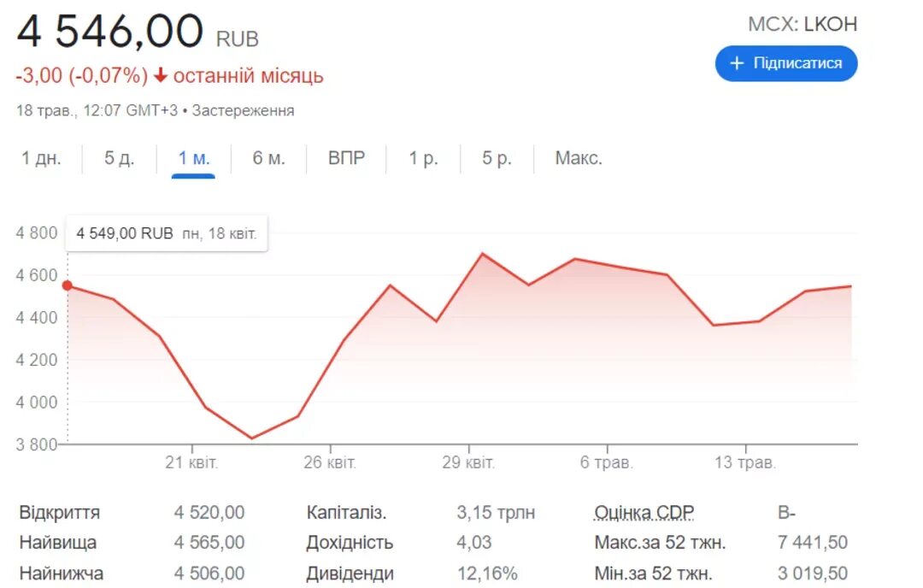Viewport: 923px width, 588px height.
Task: Open the Застереження disclaimer link
Action: point(243,110)
